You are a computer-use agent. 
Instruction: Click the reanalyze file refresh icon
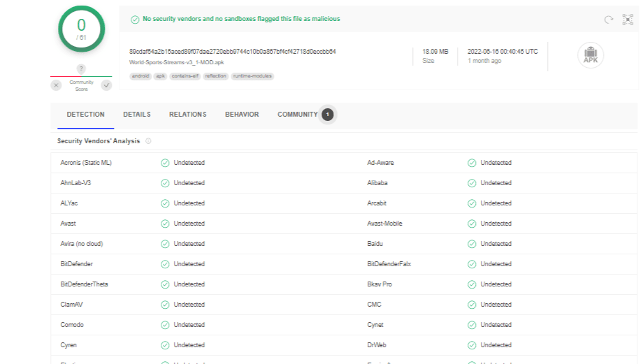pos(608,20)
